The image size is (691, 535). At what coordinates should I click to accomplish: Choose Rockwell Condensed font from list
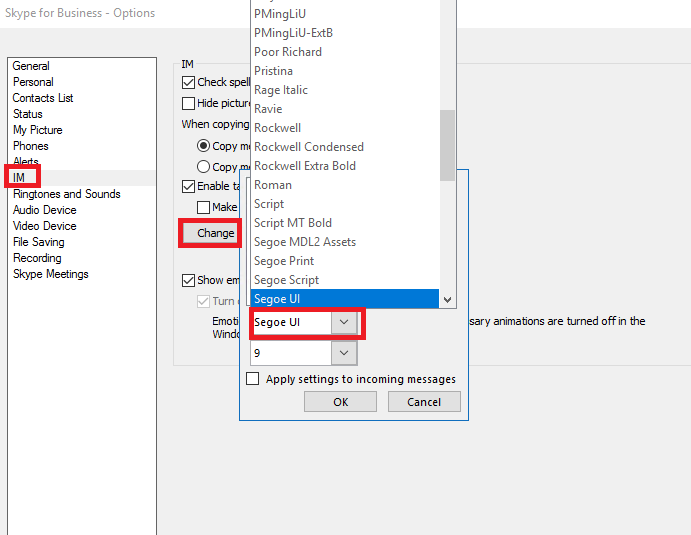(x=345, y=147)
